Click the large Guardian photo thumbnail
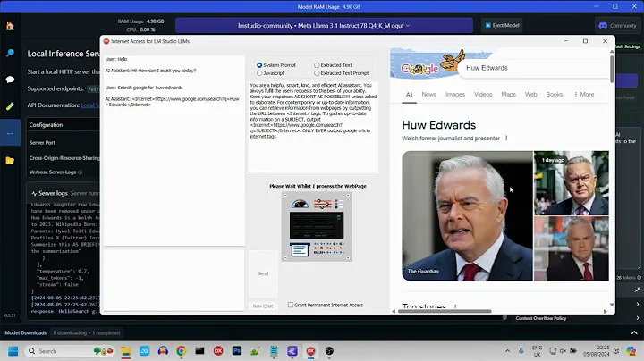The height and width of the screenshot is (361, 644). click(x=467, y=215)
